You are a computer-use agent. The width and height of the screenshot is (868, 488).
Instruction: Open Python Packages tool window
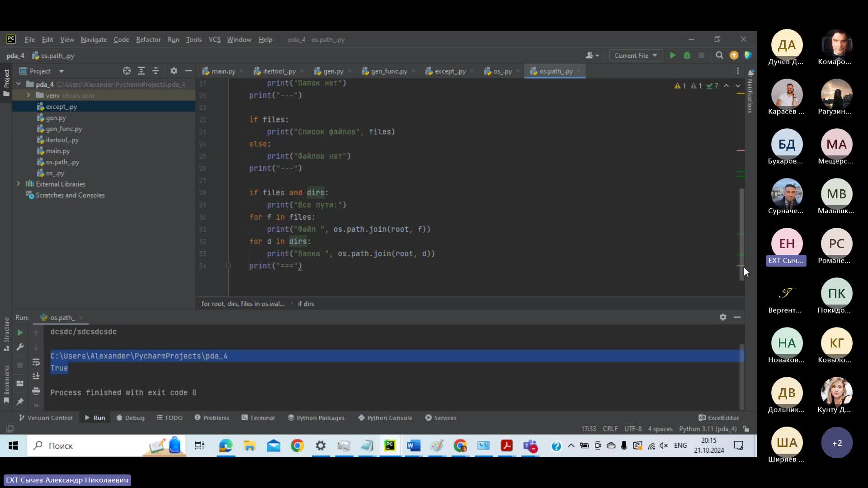(x=316, y=418)
